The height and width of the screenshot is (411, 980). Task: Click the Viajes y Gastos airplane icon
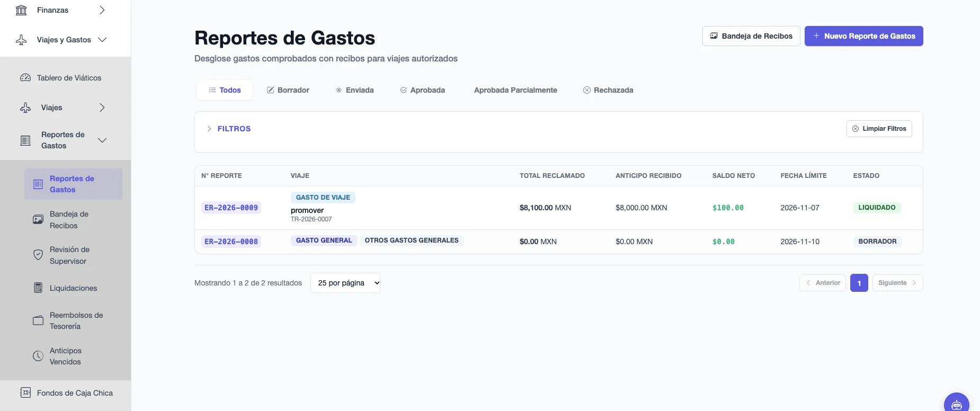coord(21,40)
